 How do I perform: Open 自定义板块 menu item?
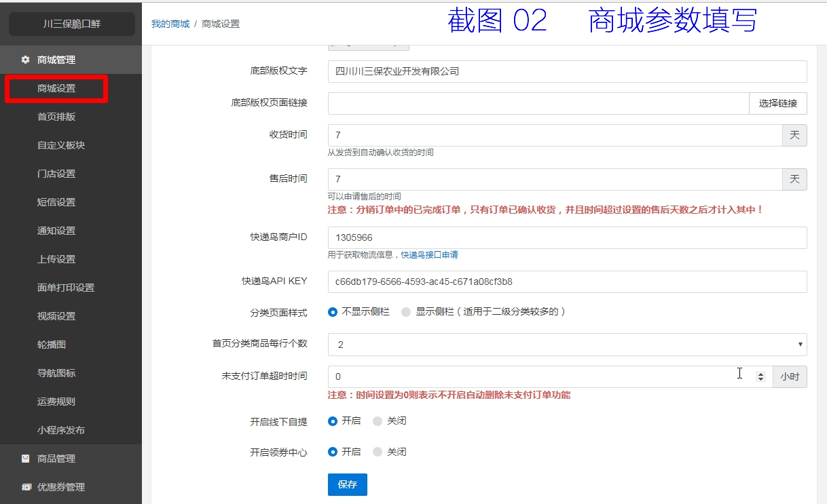point(61,145)
